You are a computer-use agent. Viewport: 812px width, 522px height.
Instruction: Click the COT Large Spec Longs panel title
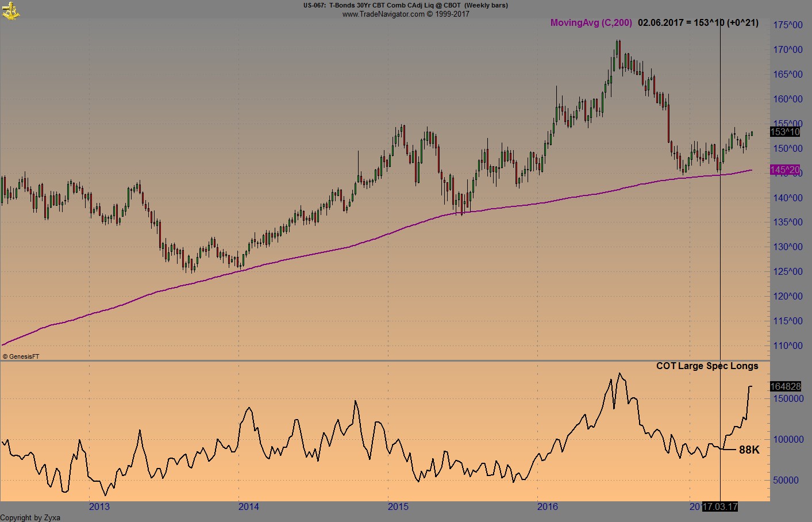click(708, 366)
